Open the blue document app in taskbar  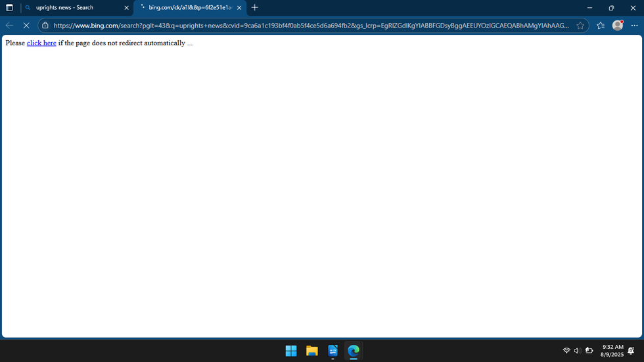point(333,351)
